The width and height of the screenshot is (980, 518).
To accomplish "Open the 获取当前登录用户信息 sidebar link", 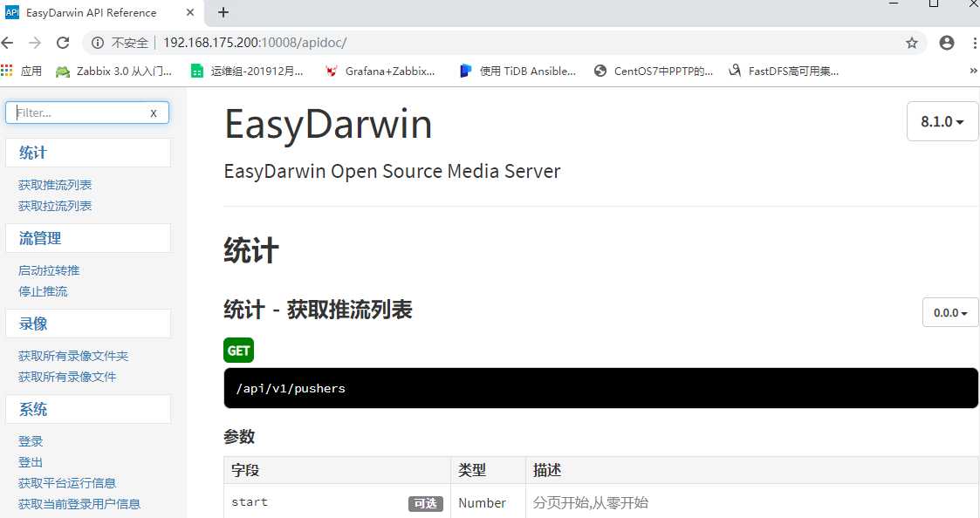I will [79, 504].
